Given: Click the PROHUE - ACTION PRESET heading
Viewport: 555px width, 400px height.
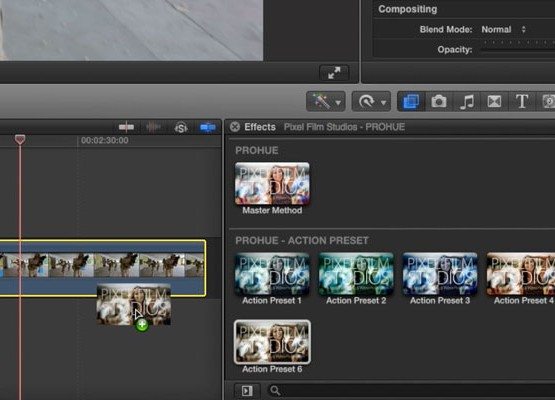Looking at the screenshot, I should point(302,241).
